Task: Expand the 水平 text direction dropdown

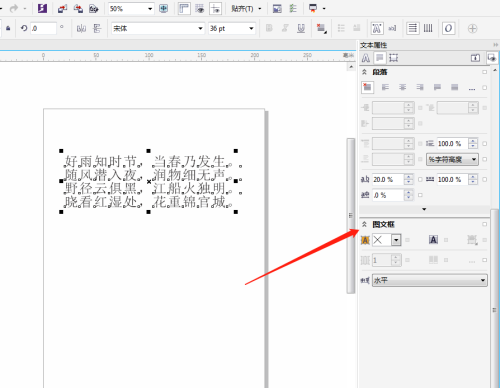Action: click(430, 280)
